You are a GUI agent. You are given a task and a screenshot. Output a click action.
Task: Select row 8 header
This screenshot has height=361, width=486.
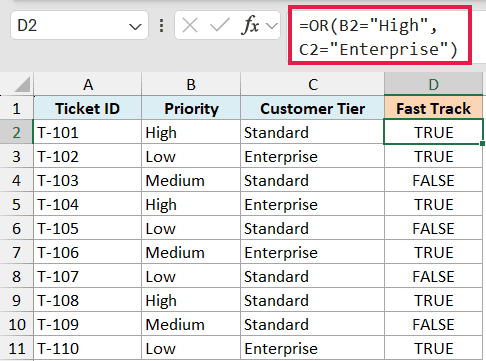coord(17,276)
